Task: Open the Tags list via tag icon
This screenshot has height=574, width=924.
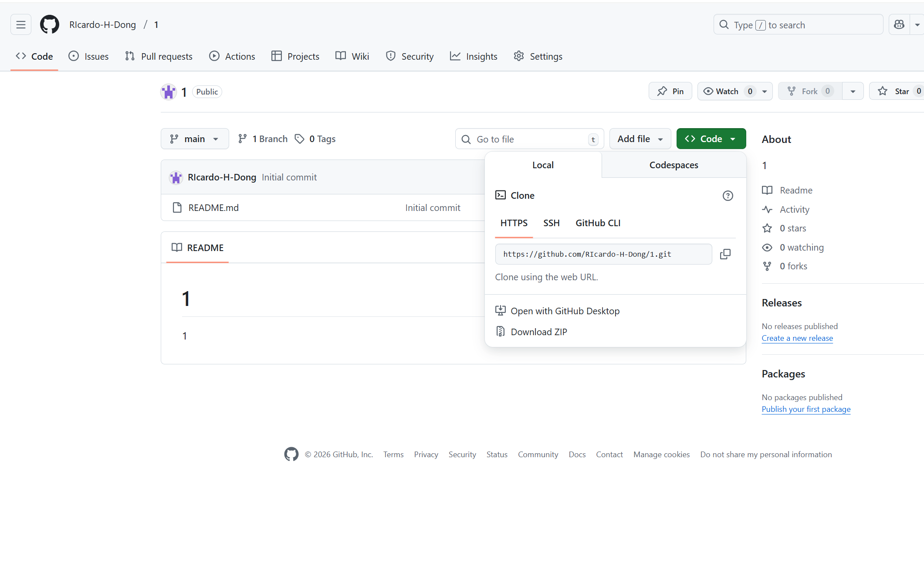Action: click(299, 139)
